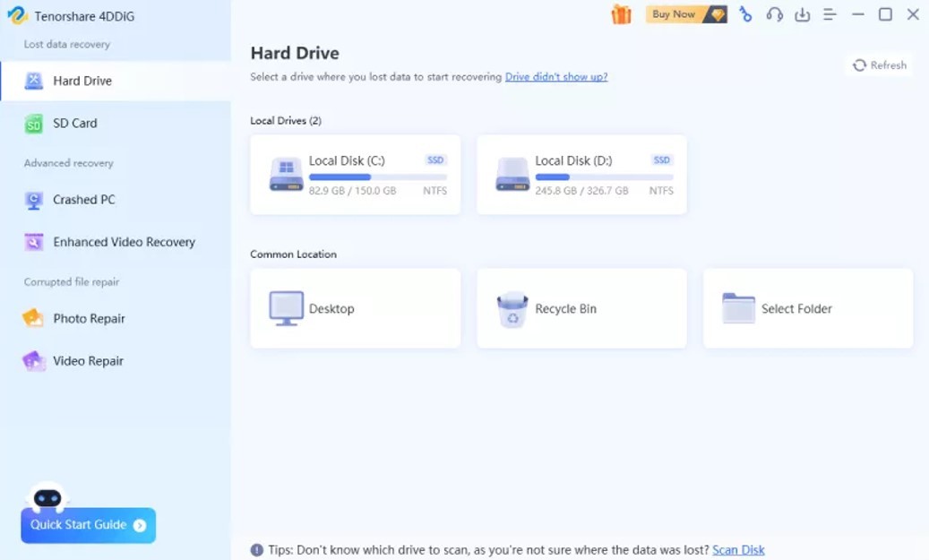Refresh the drive list
The width and height of the screenshot is (929, 560).
point(879,65)
